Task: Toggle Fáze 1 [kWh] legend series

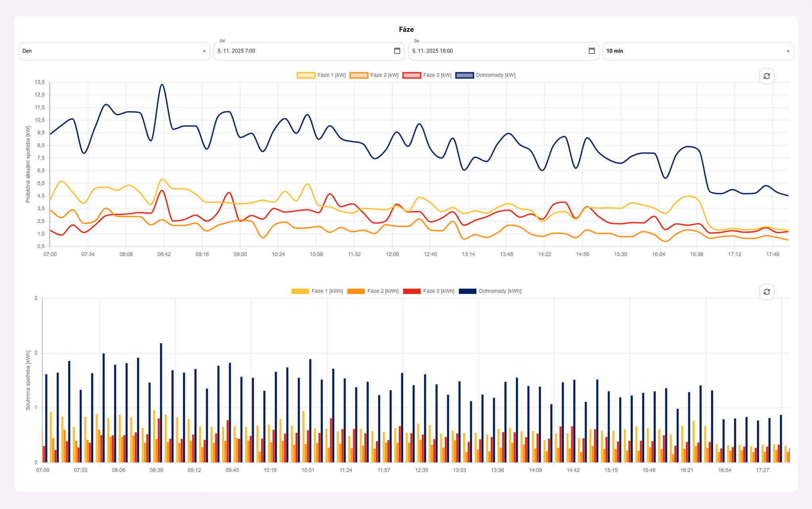Action: [x=317, y=291]
